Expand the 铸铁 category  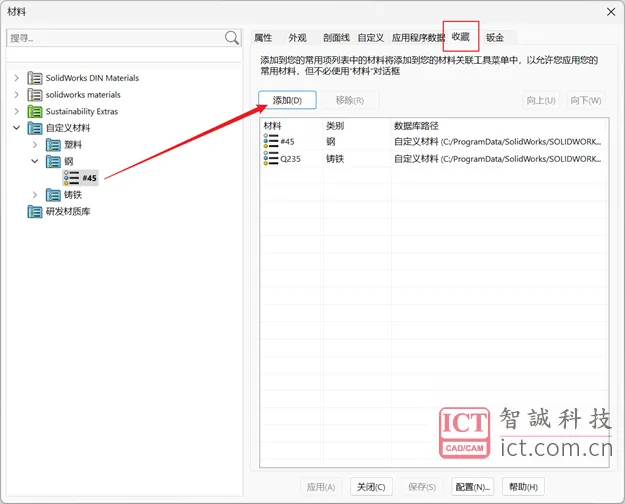35,195
